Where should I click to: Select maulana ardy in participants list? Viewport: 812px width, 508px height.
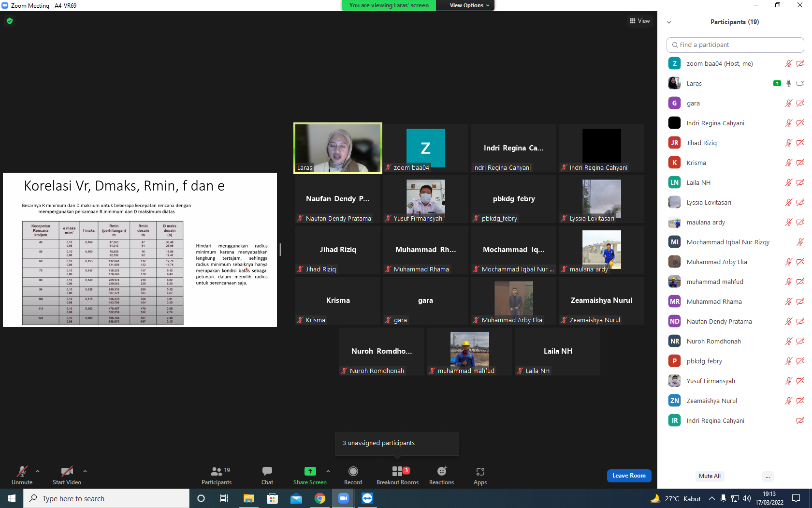[735, 222]
